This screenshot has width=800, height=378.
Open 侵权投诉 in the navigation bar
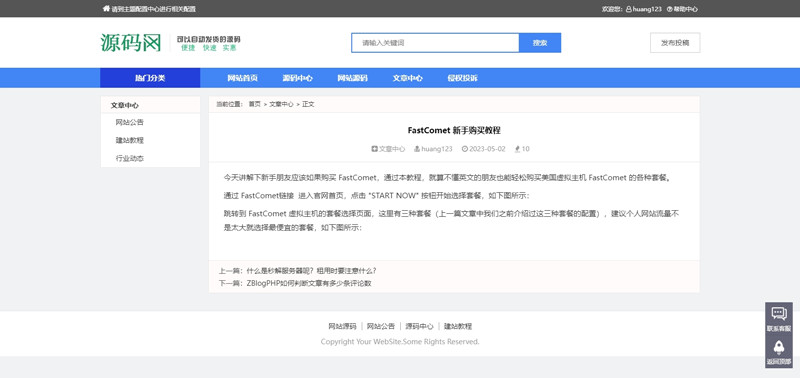coord(463,78)
